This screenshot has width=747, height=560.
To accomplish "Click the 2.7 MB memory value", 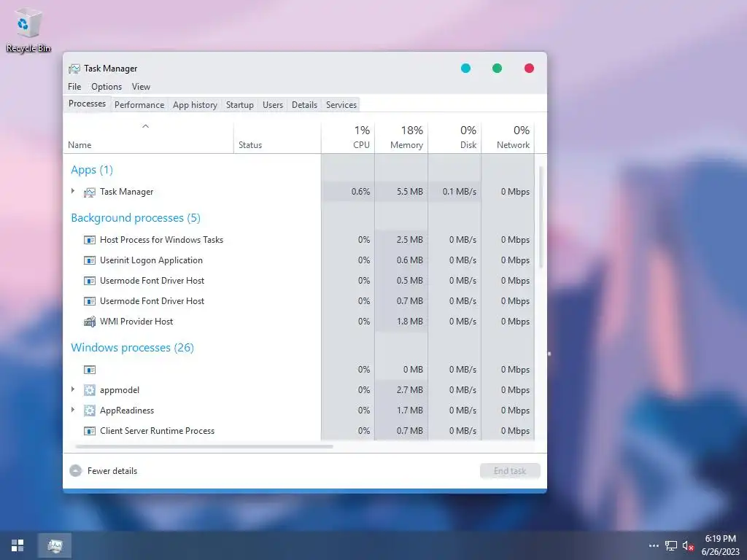I will tap(410, 390).
